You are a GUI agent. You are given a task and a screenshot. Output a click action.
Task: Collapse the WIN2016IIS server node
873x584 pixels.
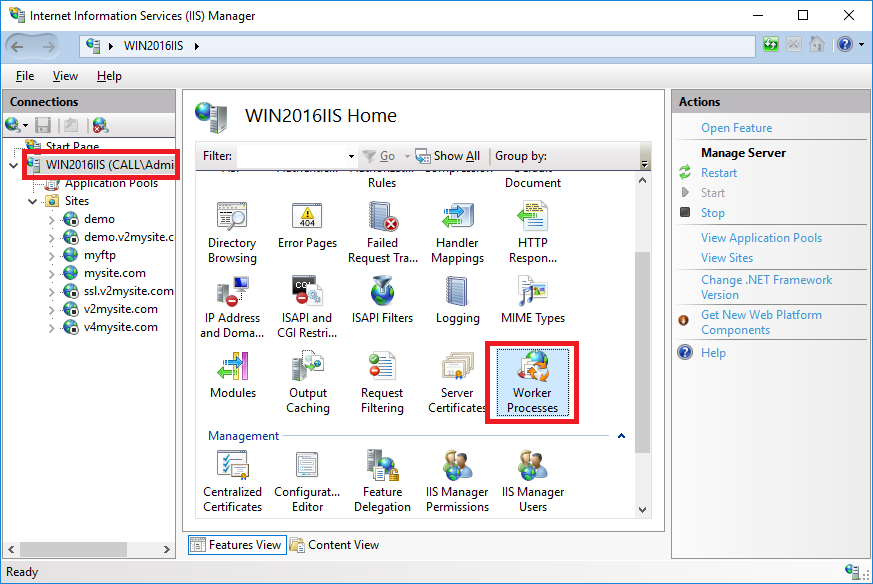14,165
